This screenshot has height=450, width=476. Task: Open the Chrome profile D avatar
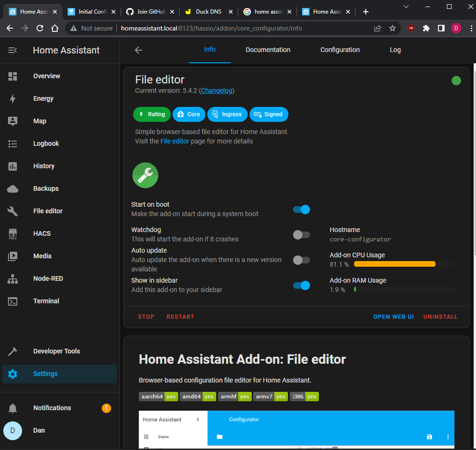(456, 28)
